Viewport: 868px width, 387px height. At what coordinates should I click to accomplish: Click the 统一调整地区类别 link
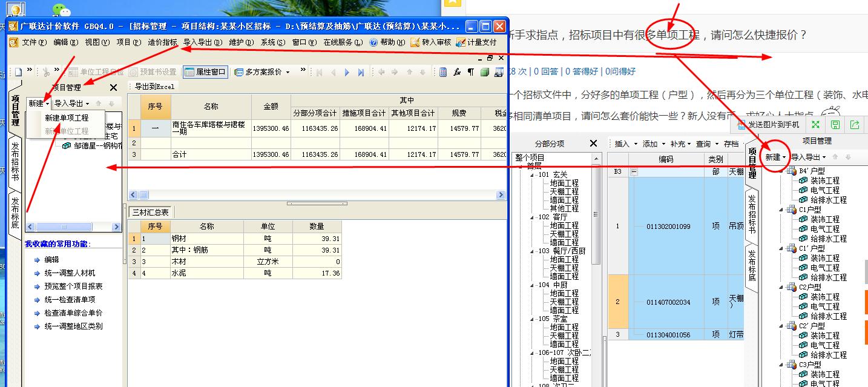(73, 326)
